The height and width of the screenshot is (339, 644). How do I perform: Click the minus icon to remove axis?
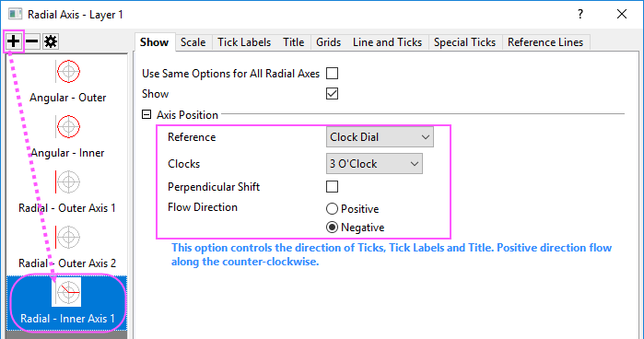[x=32, y=41]
